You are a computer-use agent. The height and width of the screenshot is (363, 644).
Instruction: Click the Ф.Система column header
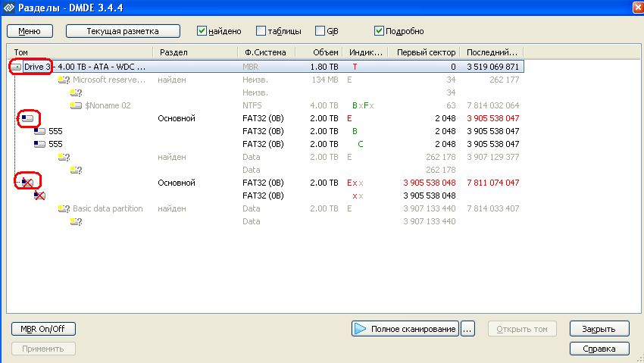(267, 52)
